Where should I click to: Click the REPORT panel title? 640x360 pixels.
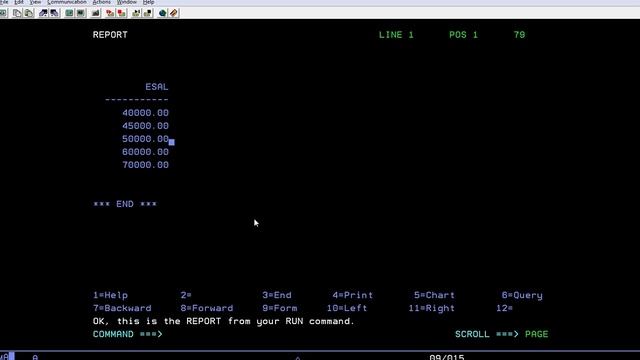(110, 35)
